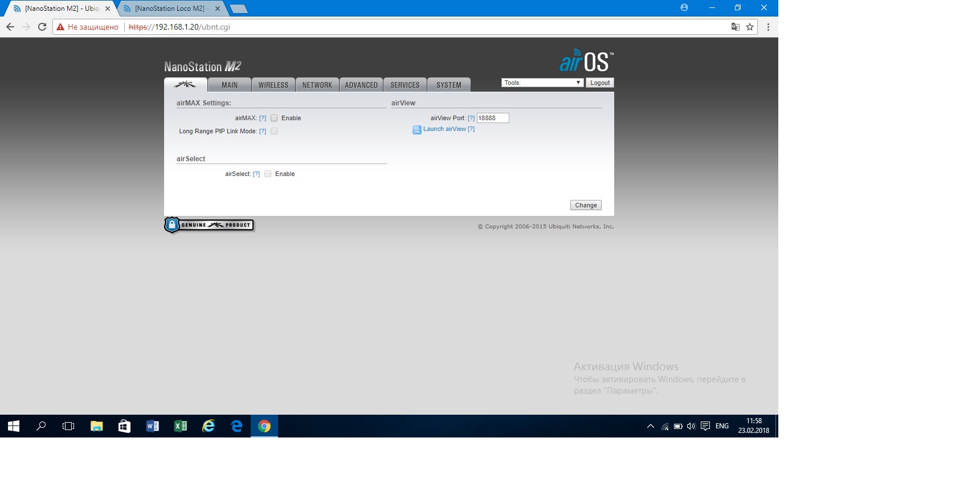Click the airView Port input field
The width and height of the screenshot is (980, 499).
coord(493,118)
